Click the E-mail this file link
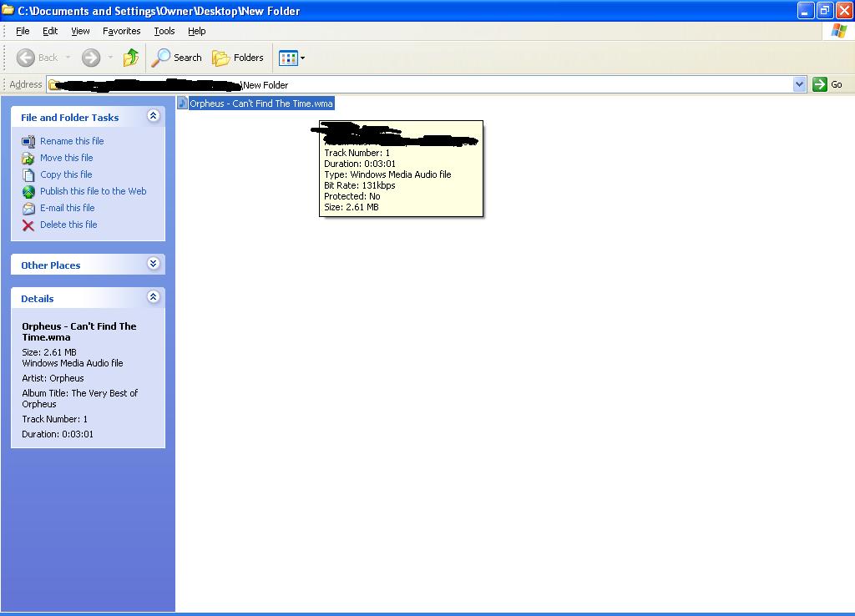This screenshot has width=855, height=616. 67,208
